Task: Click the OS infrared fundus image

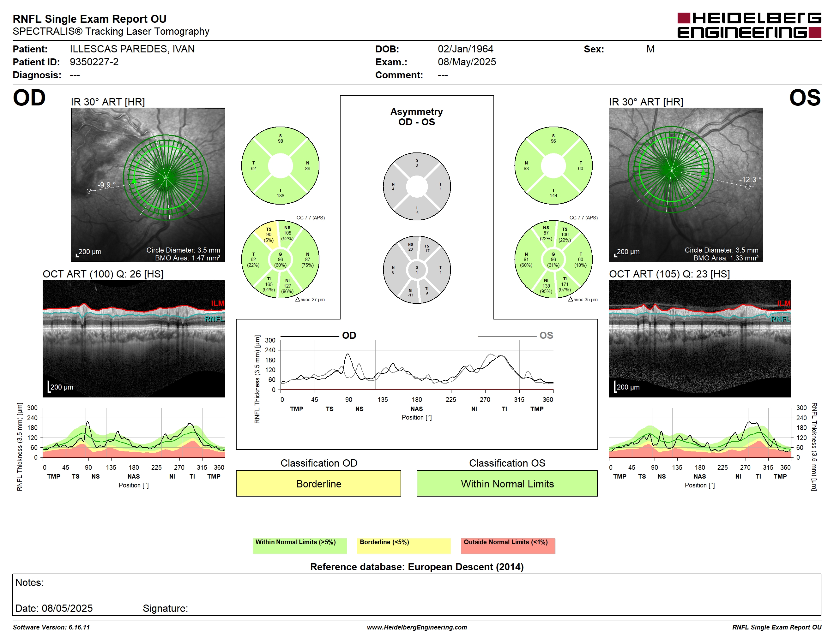Action: pyautogui.click(x=686, y=185)
